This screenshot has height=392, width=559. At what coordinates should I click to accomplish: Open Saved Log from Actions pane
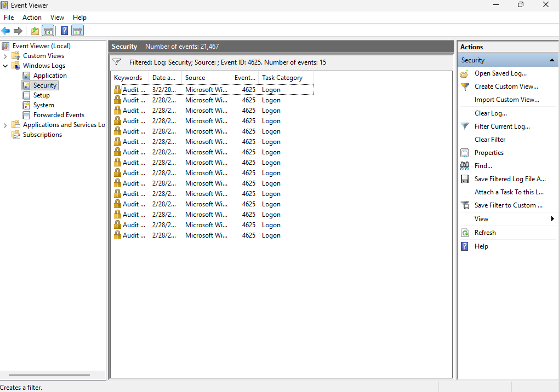(x=465, y=73)
